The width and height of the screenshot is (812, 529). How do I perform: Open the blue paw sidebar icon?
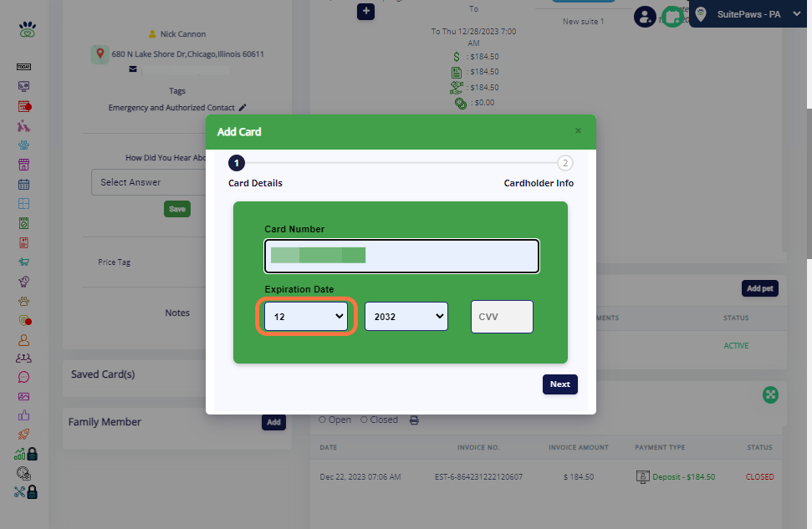23,145
